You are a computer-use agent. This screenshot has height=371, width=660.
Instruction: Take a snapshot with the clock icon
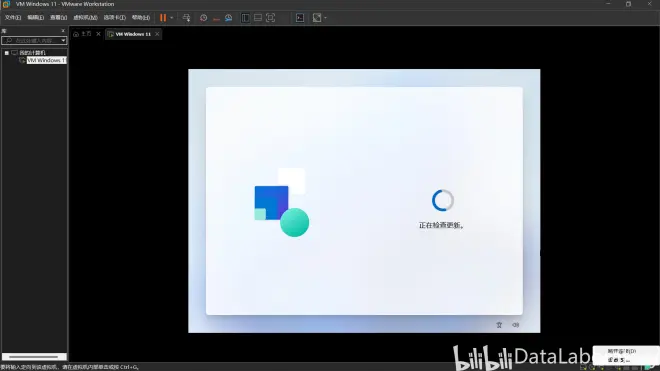203,18
